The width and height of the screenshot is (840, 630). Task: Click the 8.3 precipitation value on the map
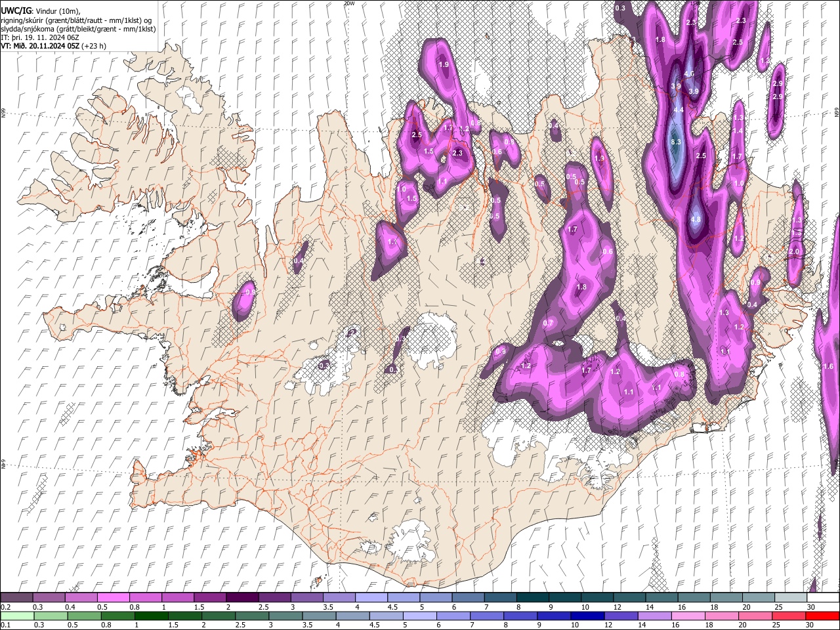pos(676,142)
